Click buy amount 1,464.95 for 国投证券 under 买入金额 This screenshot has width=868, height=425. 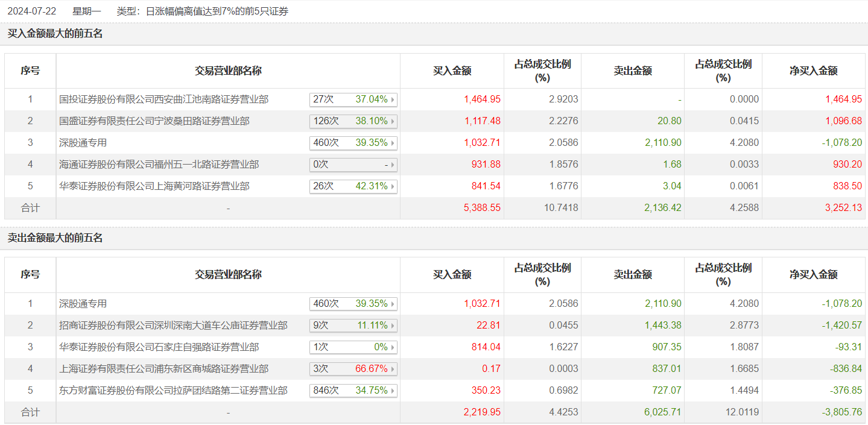pyautogui.click(x=482, y=99)
